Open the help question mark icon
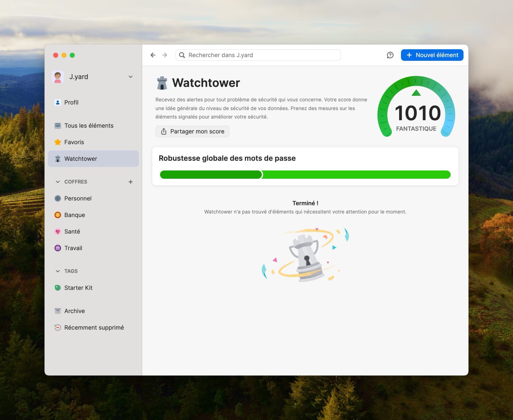Image resolution: width=513 pixels, height=420 pixels. click(390, 55)
